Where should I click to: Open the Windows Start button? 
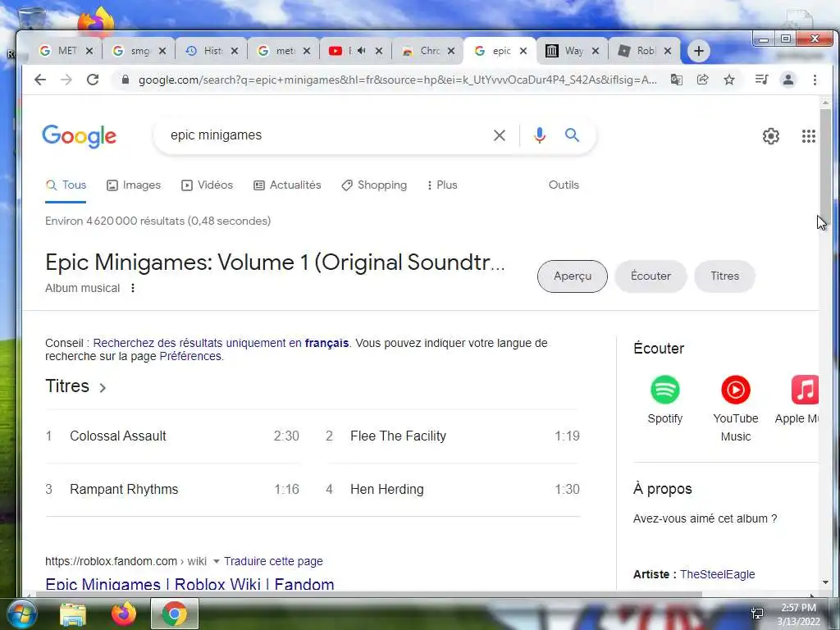[21, 614]
